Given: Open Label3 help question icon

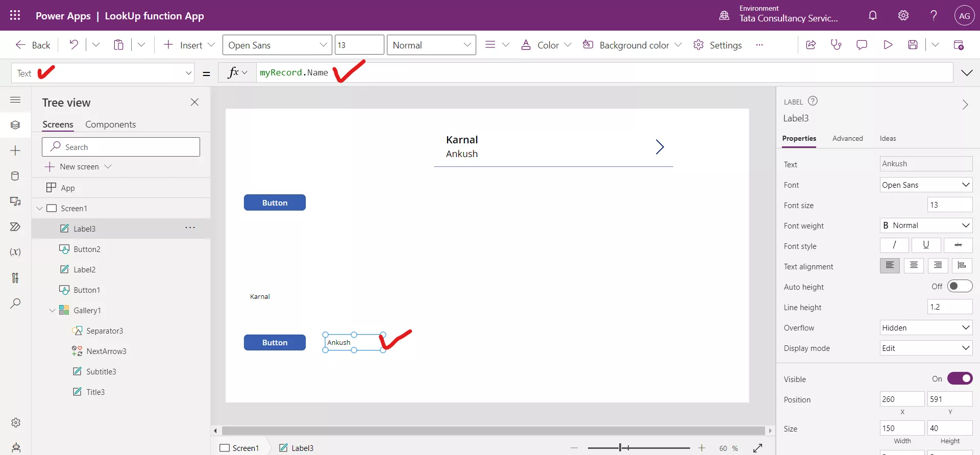Looking at the screenshot, I should click(x=813, y=101).
